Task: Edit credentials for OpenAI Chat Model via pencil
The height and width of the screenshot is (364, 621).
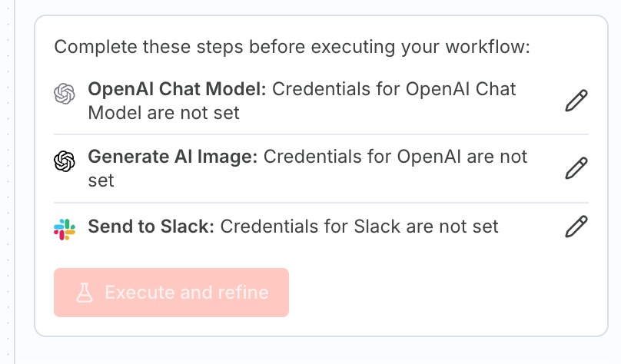Action: click(x=576, y=101)
